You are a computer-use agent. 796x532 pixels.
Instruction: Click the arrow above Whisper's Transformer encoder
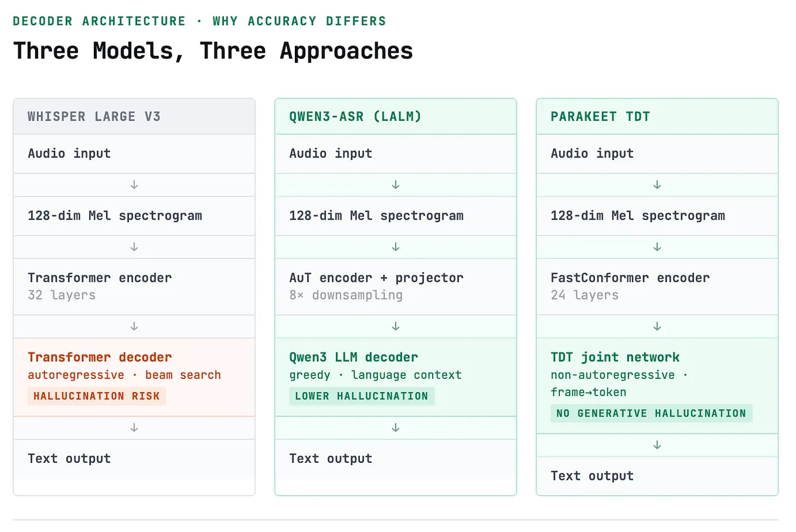(134, 247)
